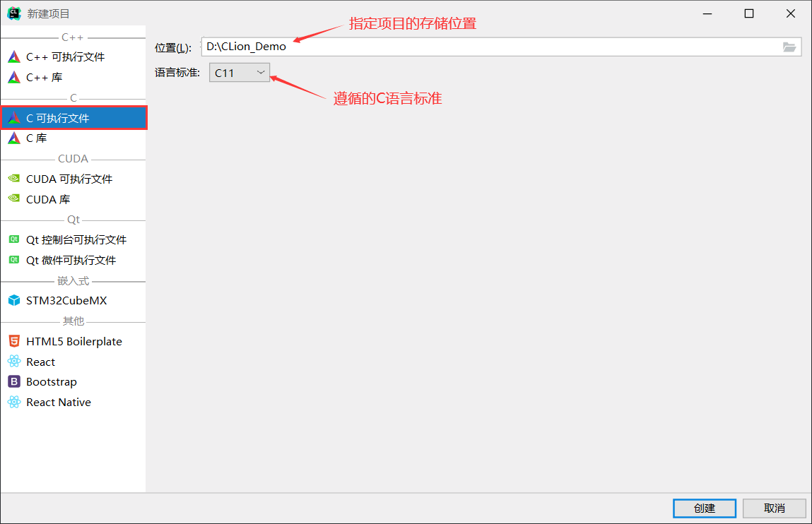The width and height of the screenshot is (812, 524).
Task: Pick CUDA 库 project type
Action: [73, 199]
